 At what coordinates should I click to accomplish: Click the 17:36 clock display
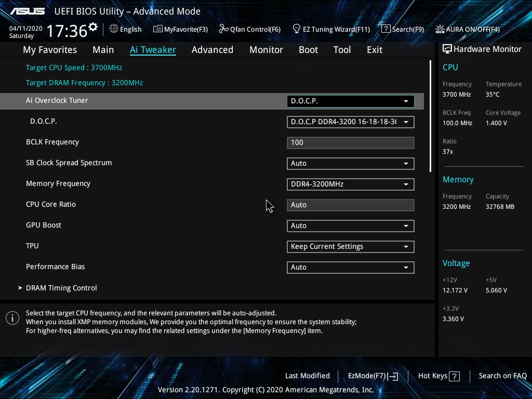click(x=67, y=31)
